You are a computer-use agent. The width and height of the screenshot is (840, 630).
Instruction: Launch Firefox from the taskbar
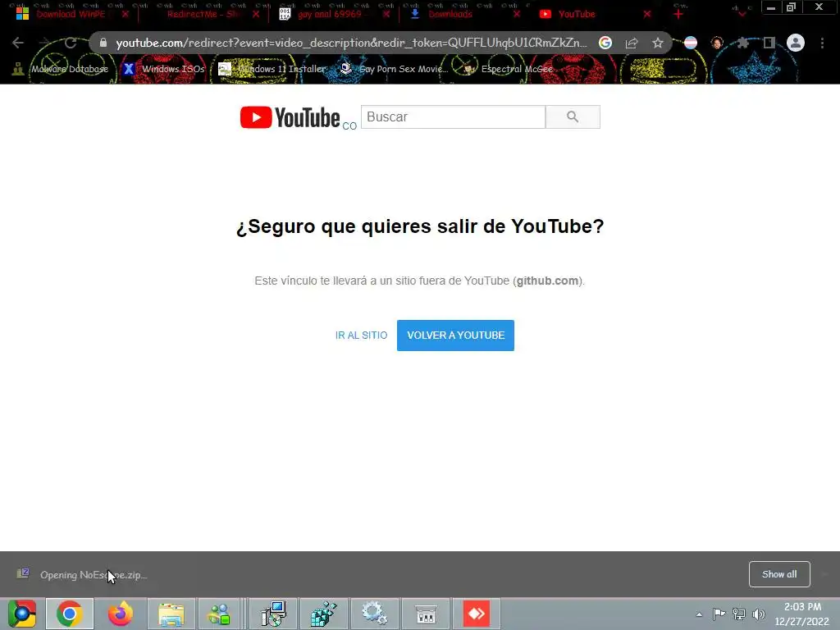[x=120, y=614]
